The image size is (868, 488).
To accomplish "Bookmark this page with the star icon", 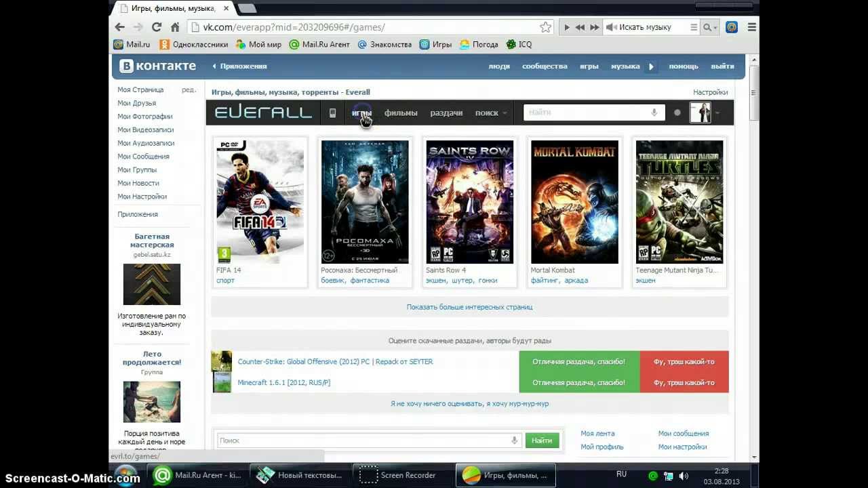I will [545, 27].
